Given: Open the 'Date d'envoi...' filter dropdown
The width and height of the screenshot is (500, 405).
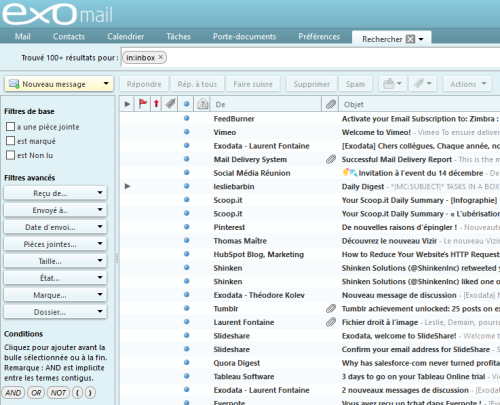Looking at the screenshot, I should click(55, 227).
